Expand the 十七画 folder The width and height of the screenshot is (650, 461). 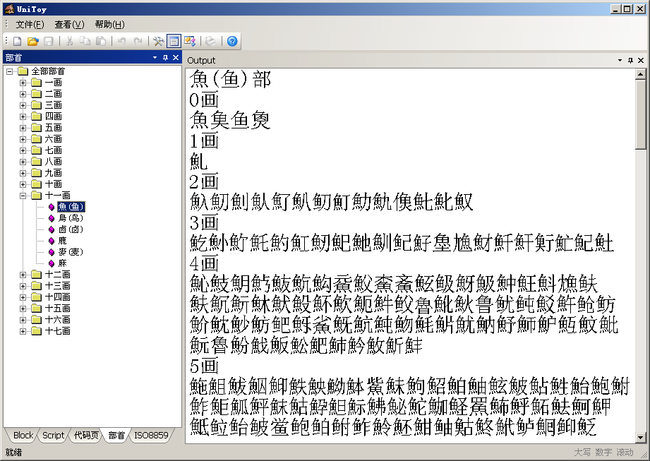[x=23, y=331]
